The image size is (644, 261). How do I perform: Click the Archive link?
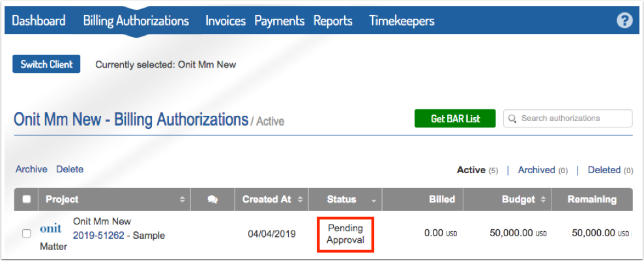[31, 169]
